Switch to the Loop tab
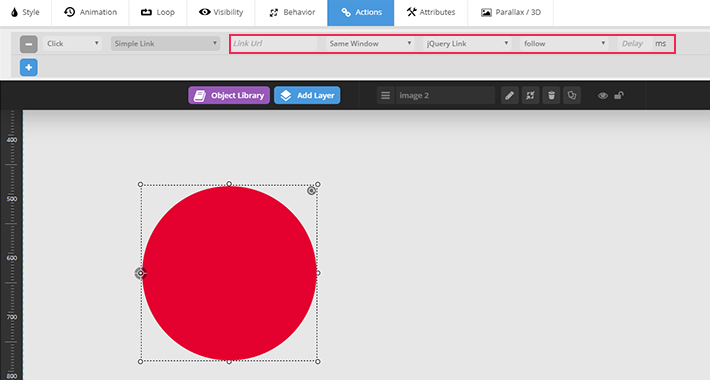The width and height of the screenshot is (710, 380). 158,13
